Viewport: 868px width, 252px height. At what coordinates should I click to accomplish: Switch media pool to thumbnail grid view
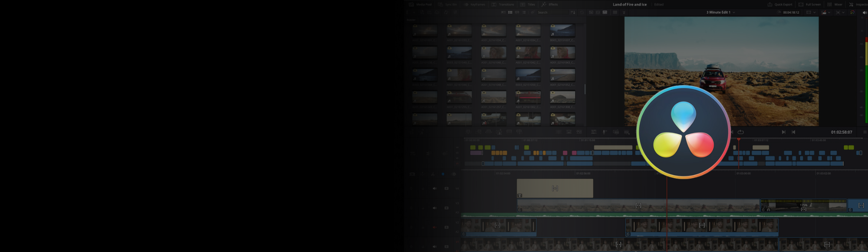pos(510,13)
